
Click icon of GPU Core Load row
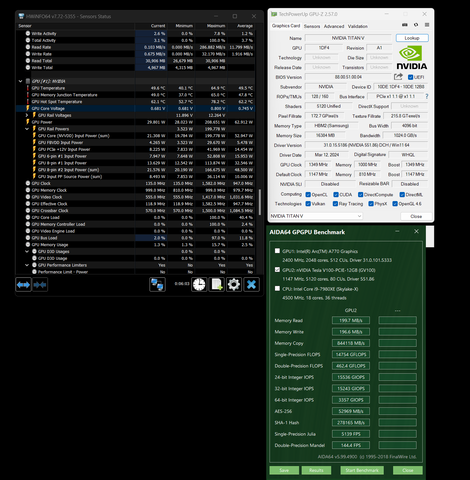tap(28, 217)
